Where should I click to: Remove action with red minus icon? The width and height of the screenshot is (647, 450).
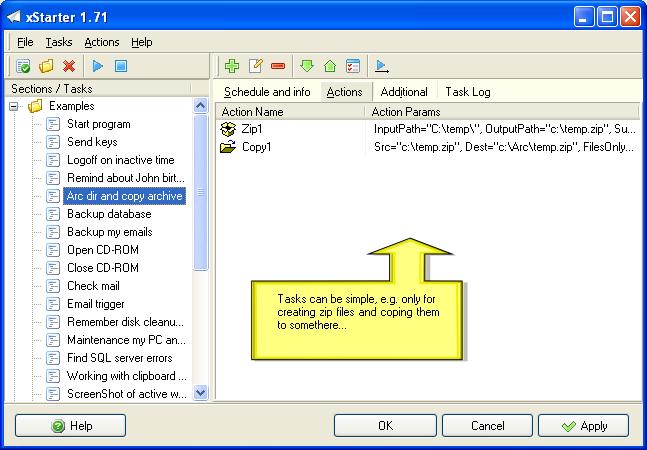point(278,66)
